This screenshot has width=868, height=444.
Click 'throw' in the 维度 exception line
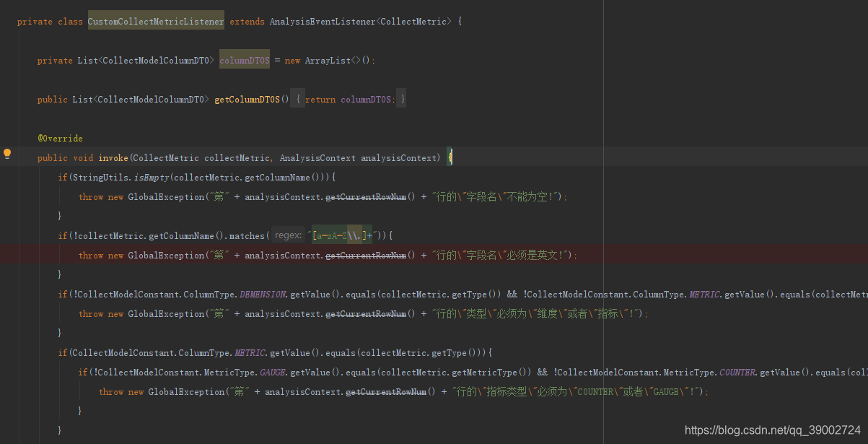point(91,313)
